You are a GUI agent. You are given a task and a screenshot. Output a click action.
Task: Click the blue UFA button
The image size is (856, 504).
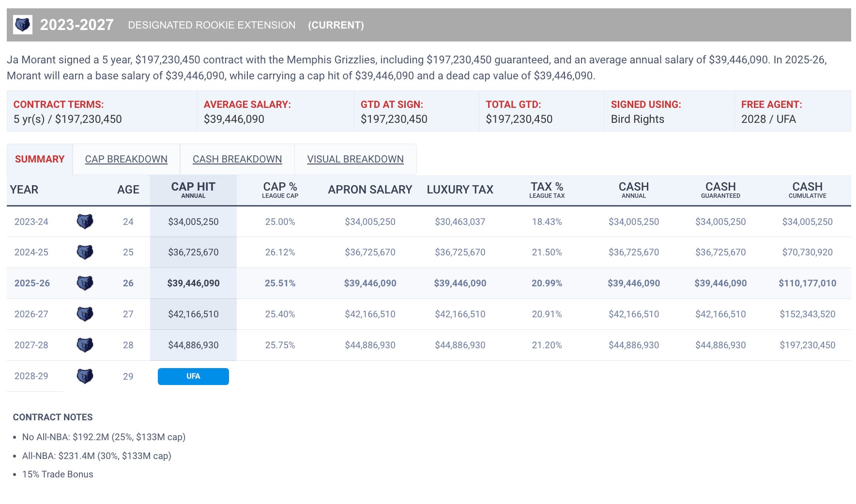[193, 376]
